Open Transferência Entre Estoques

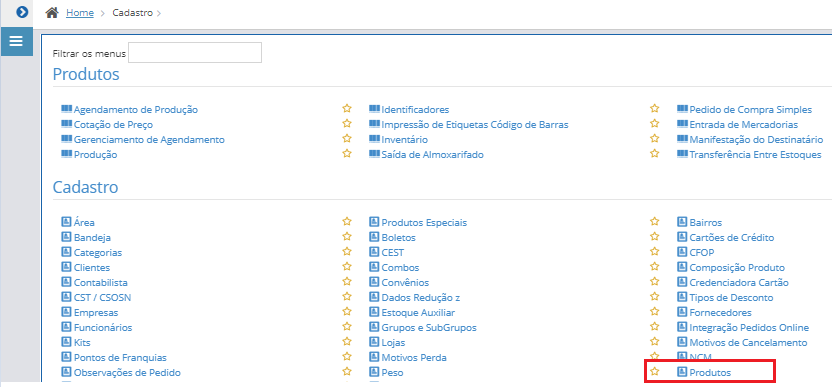coord(755,154)
